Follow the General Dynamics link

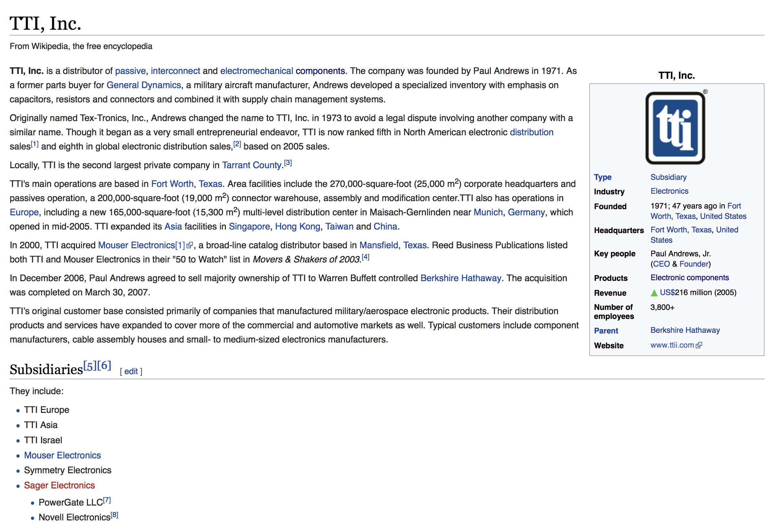pos(144,85)
